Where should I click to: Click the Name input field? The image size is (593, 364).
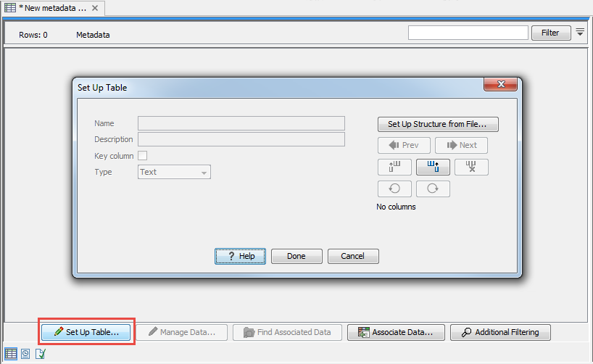pos(241,123)
